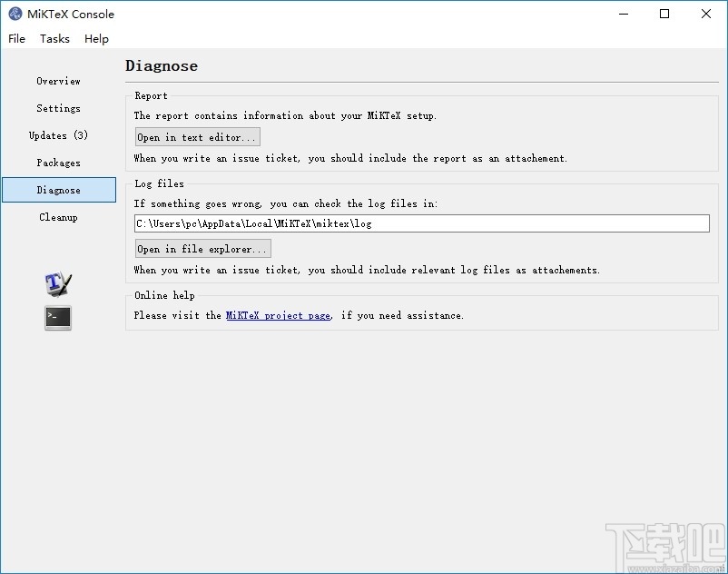This screenshot has height=574, width=728.
Task: Select the Diagnose sidebar item
Action: click(58, 190)
